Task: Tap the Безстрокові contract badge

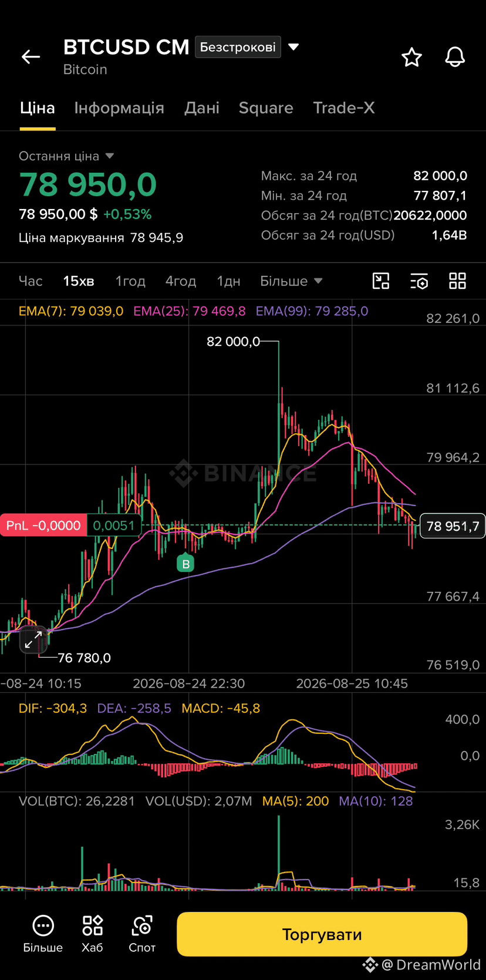Action: tap(238, 47)
